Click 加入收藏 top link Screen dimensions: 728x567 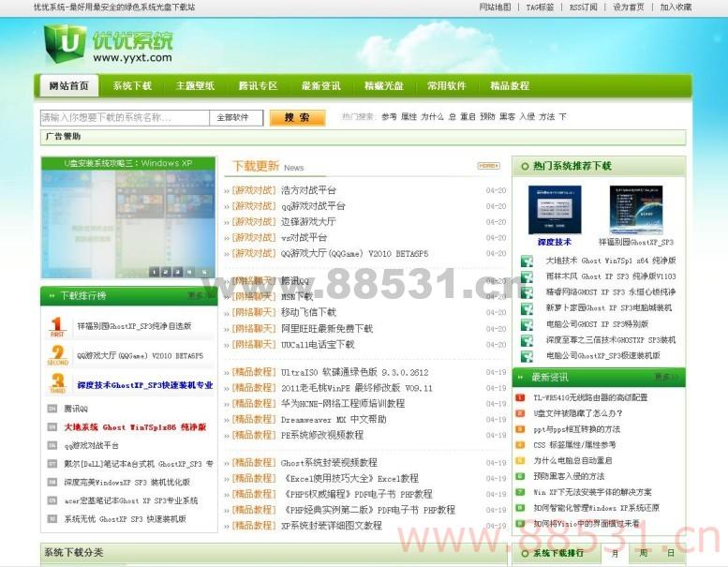(676, 7)
